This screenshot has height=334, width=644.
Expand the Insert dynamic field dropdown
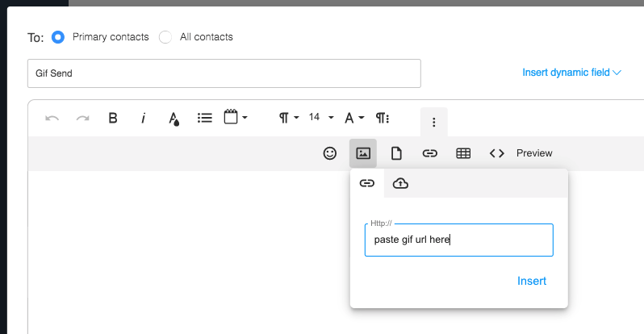[571, 73]
